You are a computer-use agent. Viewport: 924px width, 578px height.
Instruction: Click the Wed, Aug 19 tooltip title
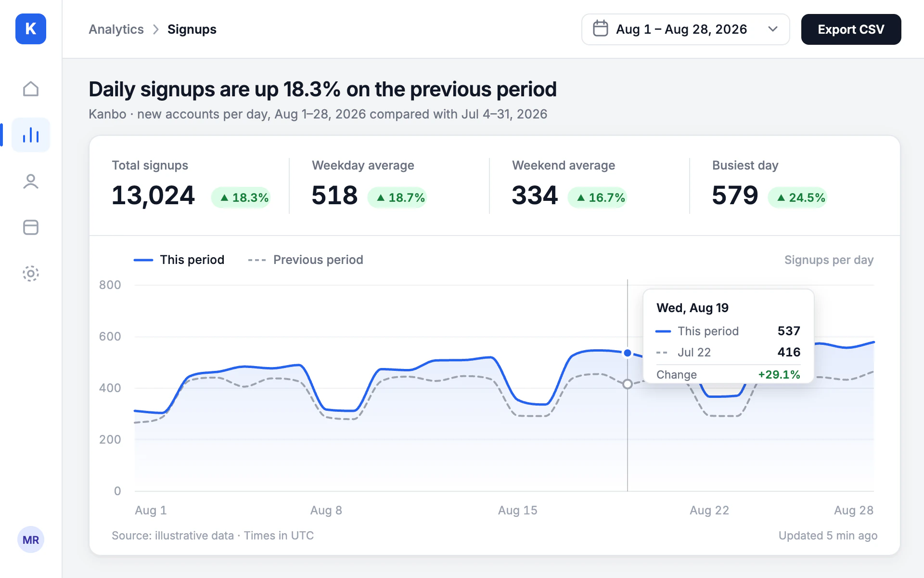point(693,308)
